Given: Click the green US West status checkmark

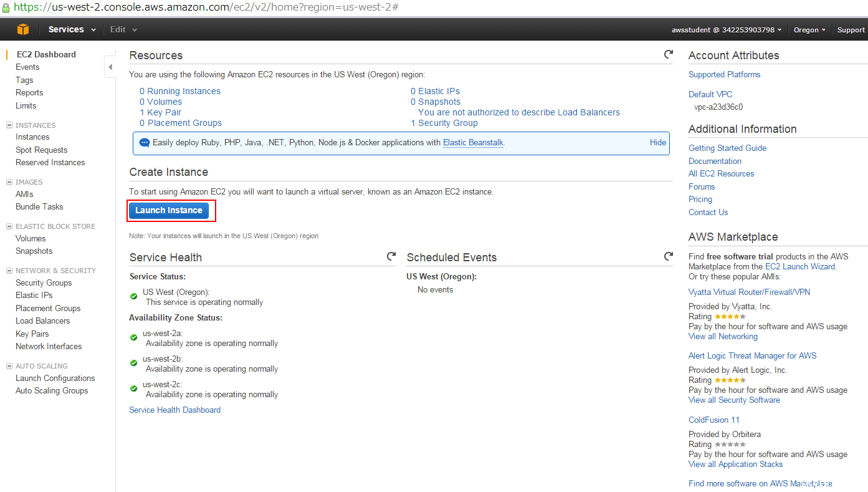Looking at the screenshot, I should pos(133,297).
